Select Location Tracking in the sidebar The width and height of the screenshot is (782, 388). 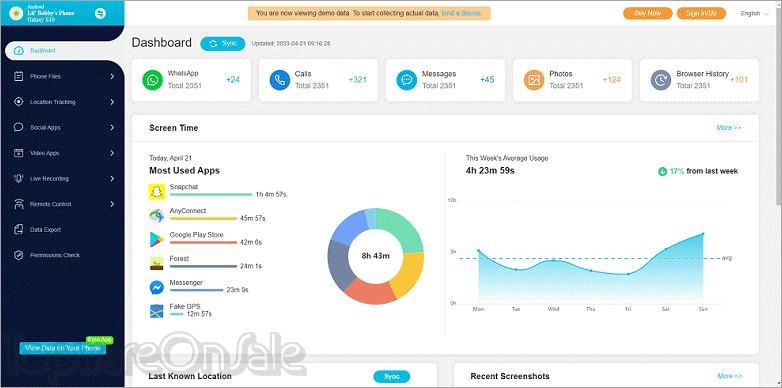pyautogui.click(x=62, y=102)
